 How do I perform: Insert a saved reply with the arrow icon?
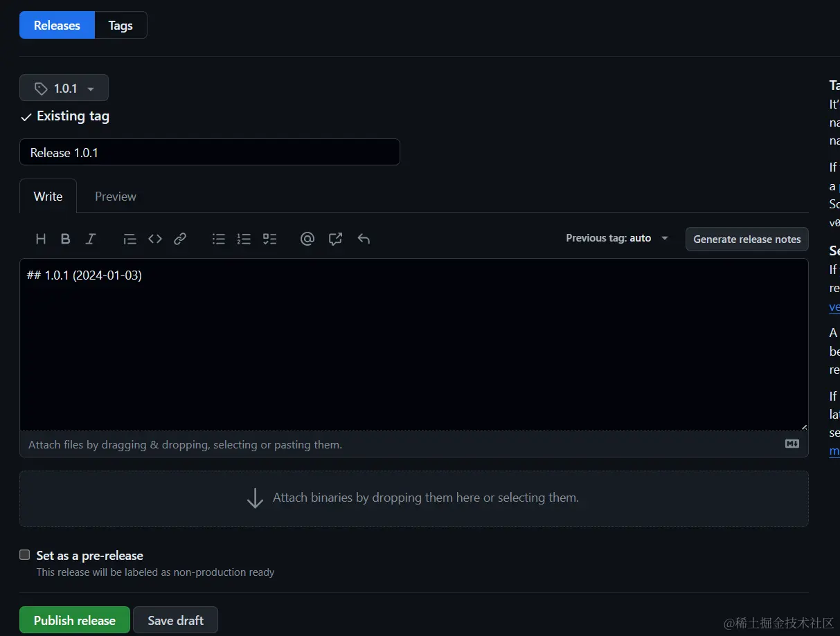pos(364,239)
